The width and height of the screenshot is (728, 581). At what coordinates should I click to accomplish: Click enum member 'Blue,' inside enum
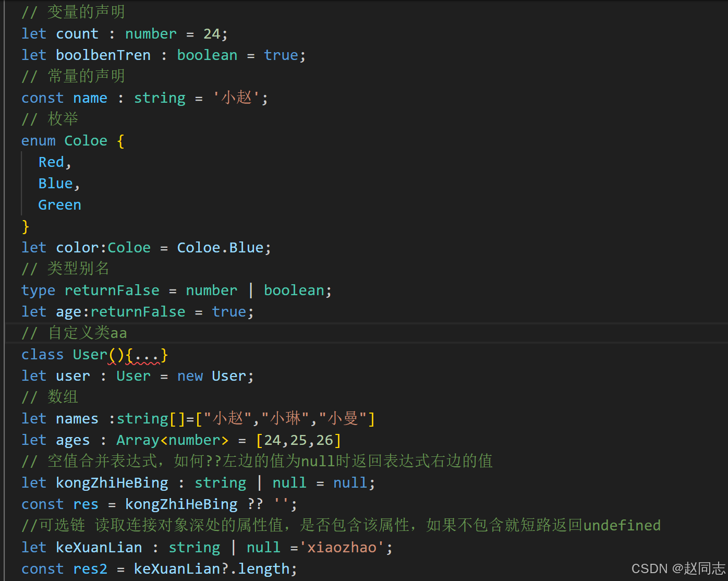click(x=59, y=184)
